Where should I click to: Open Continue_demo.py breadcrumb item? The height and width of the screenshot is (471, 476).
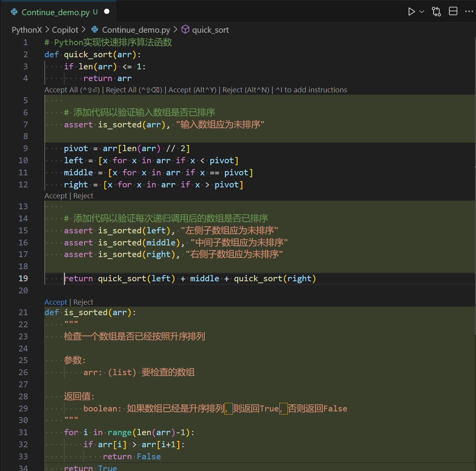(x=136, y=30)
